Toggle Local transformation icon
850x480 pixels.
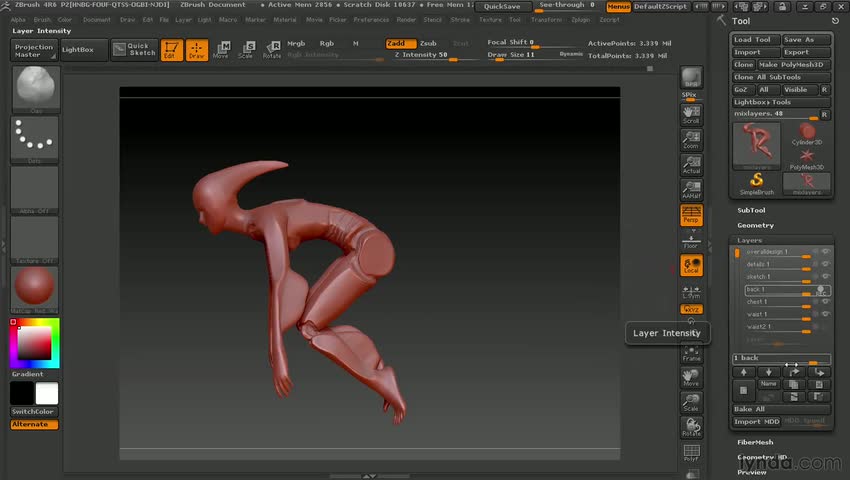(691, 265)
